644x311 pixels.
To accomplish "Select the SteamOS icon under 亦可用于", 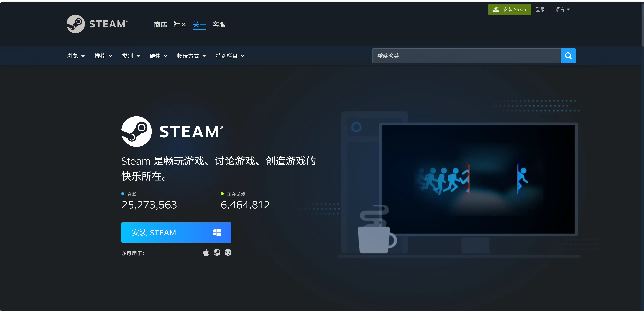I will pos(217,253).
